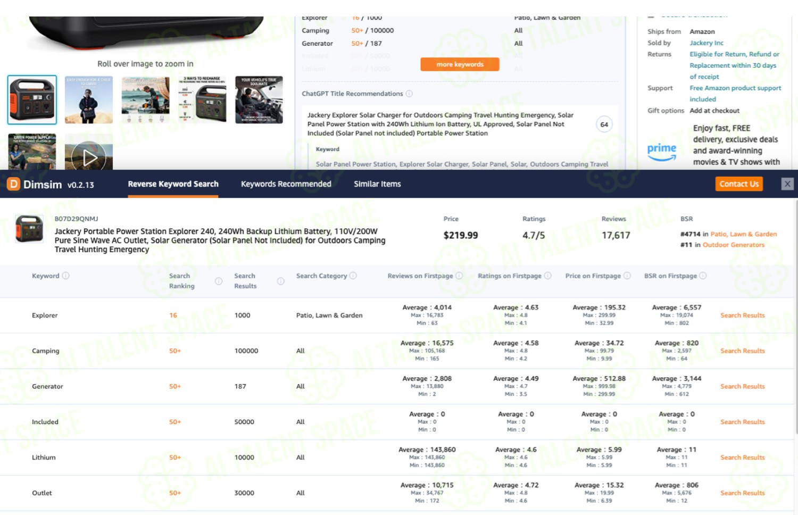Viewport: 798px width, 532px height.
Task: Click info icon next to Reviews on Firstpage
Action: (x=459, y=276)
